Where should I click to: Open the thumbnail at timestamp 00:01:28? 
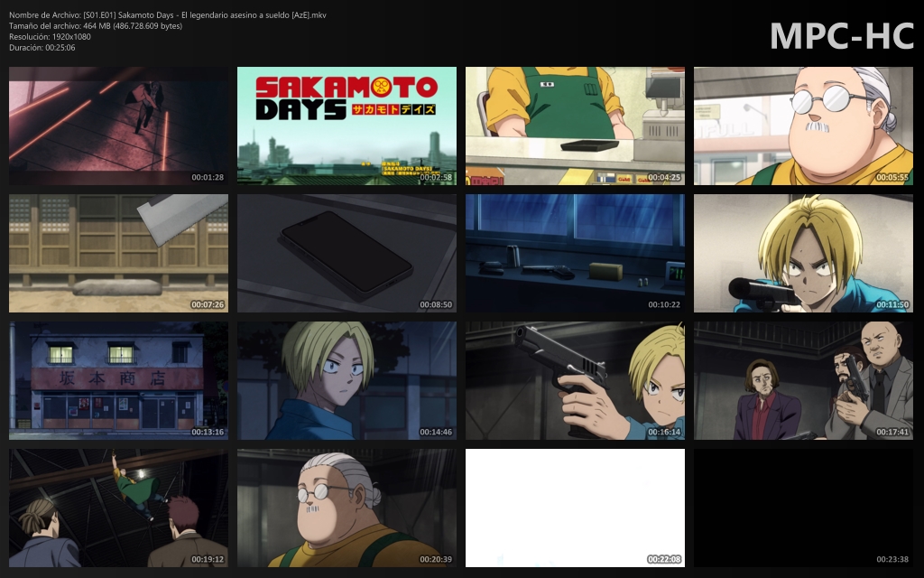tap(118, 125)
